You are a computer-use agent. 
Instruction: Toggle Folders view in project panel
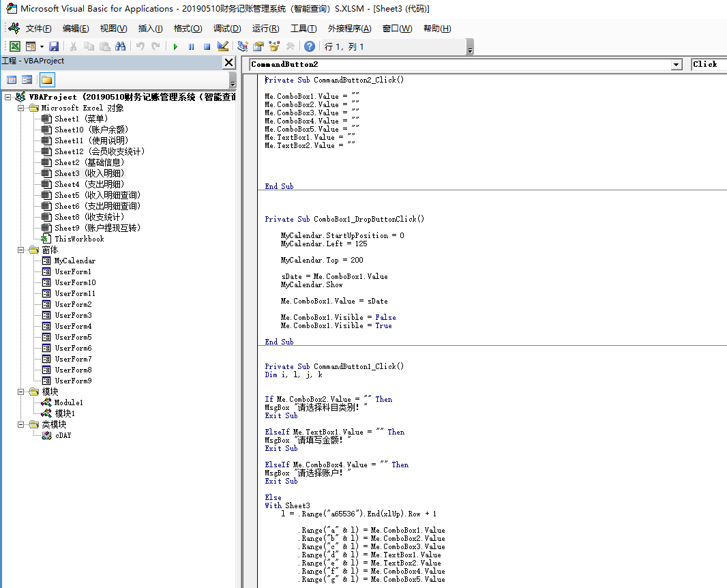(x=47, y=80)
